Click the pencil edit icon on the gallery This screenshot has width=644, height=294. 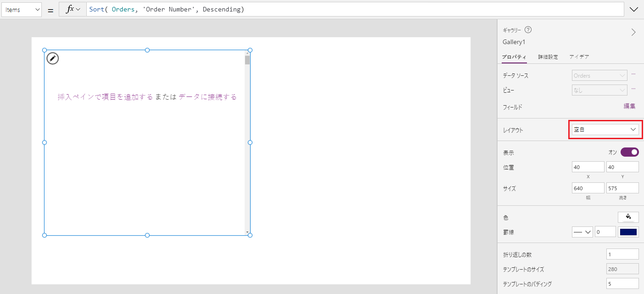click(x=53, y=58)
